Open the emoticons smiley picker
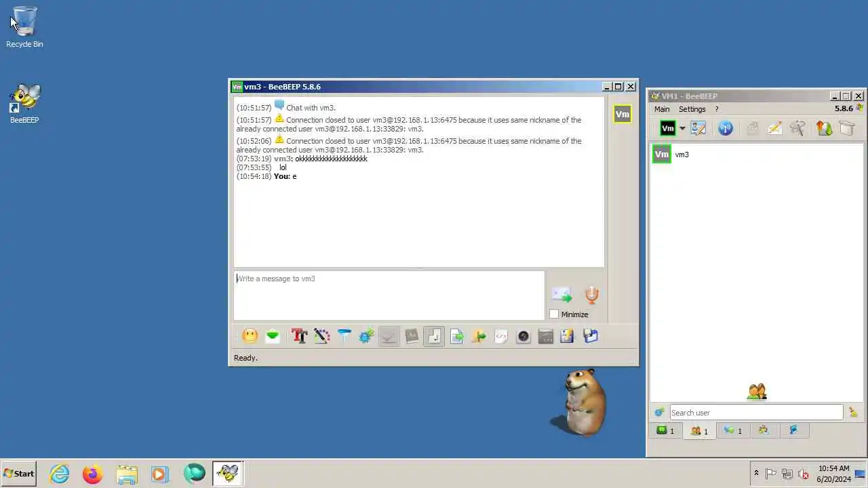This screenshot has height=488, width=868. [250, 336]
